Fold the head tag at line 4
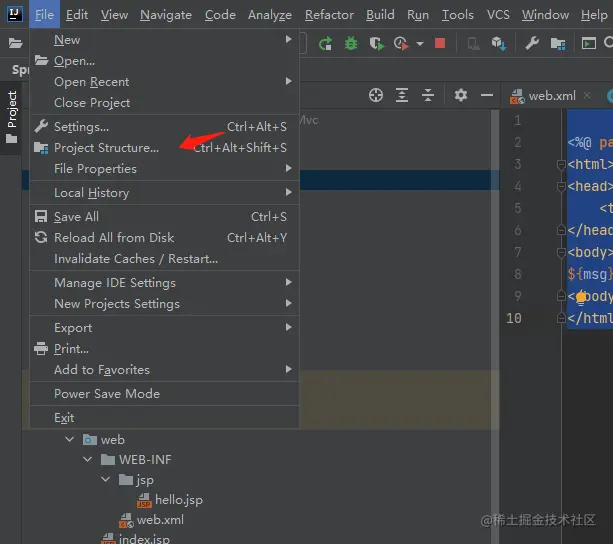 tap(561, 186)
